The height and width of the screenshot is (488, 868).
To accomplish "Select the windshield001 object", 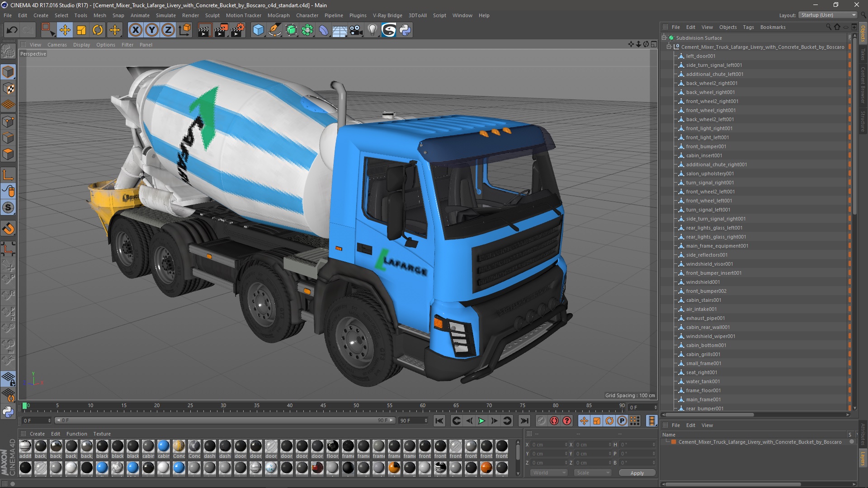I will pyautogui.click(x=703, y=282).
